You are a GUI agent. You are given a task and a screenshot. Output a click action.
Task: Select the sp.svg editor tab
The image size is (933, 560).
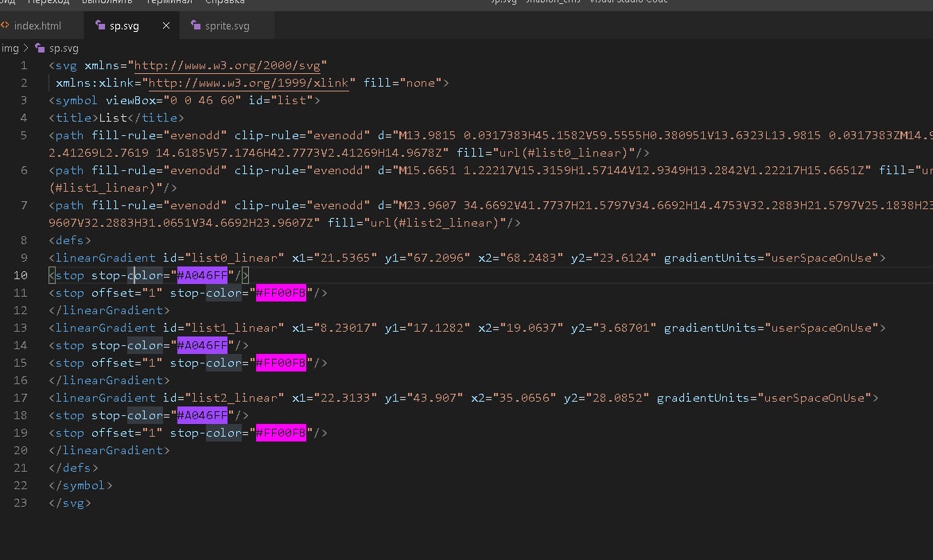[x=124, y=25]
